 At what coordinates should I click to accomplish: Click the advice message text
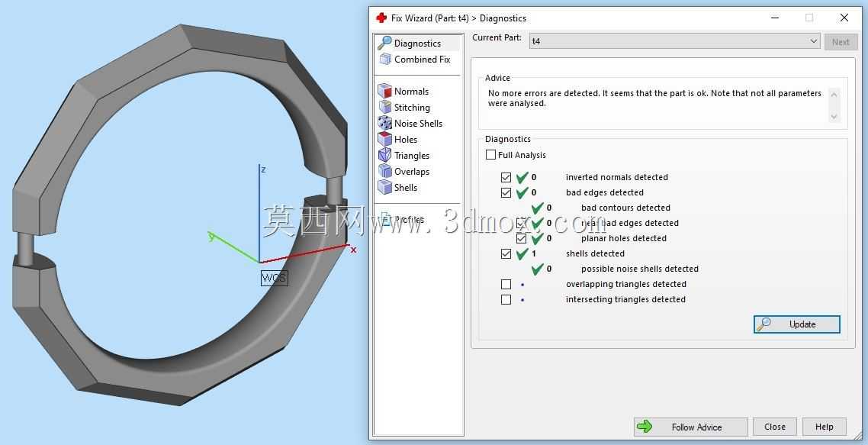click(654, 98)
